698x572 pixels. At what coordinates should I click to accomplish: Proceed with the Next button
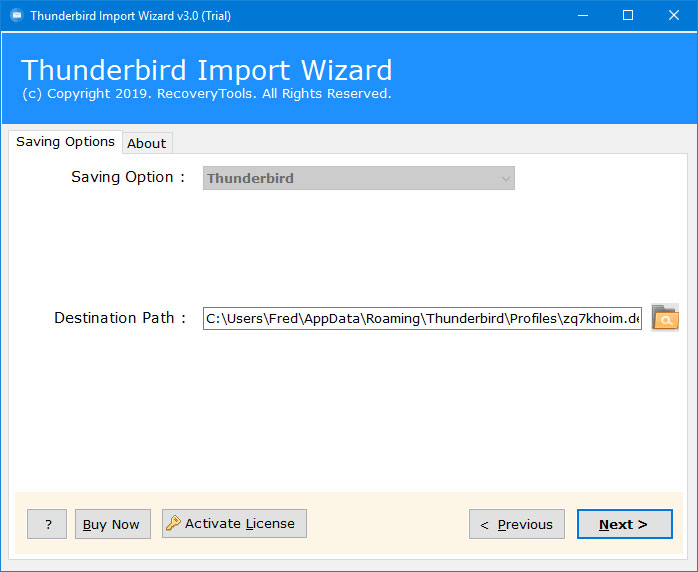[x=625, y=524]
